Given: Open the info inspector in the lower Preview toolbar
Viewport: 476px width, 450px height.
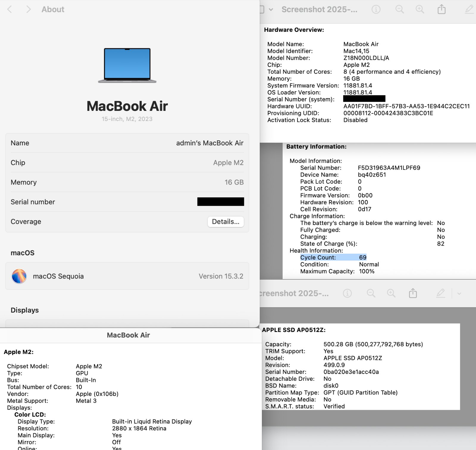Looking at the screenshot, I should pos(347,293).
